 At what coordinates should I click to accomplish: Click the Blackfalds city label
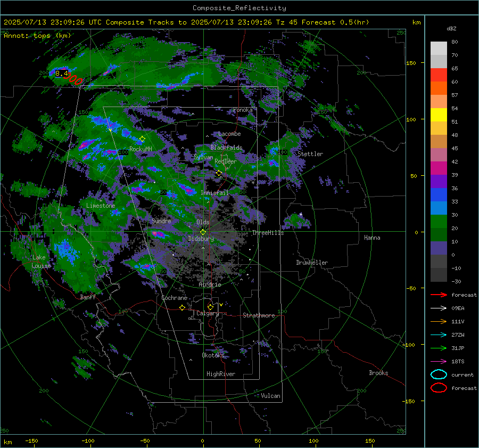pos(226,148)
